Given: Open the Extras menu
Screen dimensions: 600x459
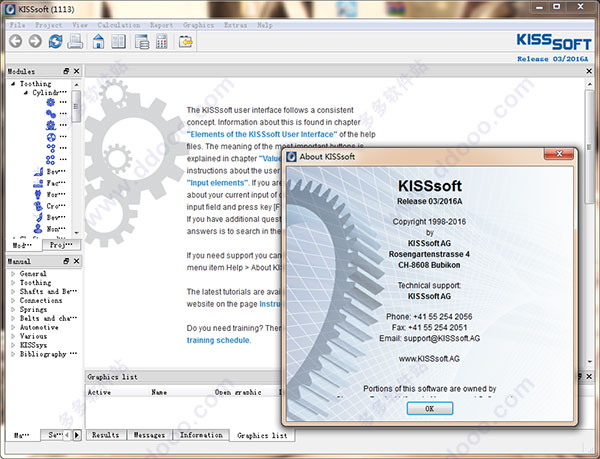Looking at the screenshot, I should coord(235,25).
